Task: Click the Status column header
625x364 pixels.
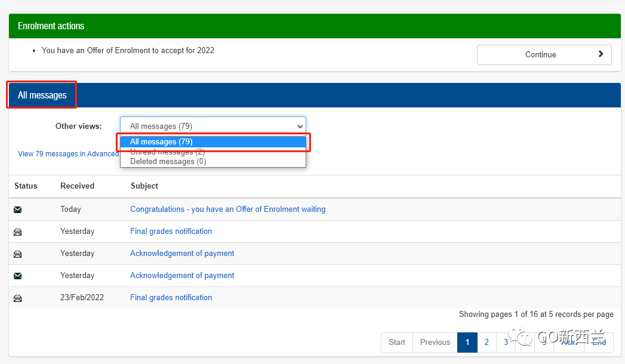Action: [x=26, y=186]
